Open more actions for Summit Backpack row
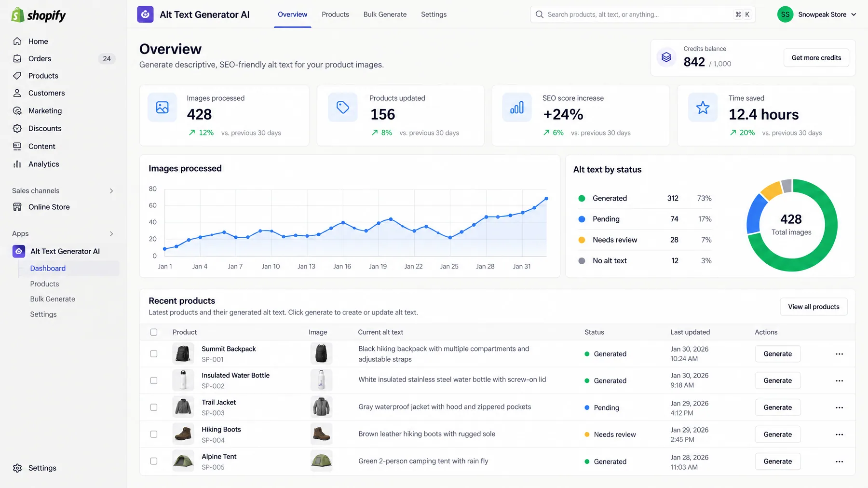The width and height of the screenshot is (868, 488). click(840, 354)
